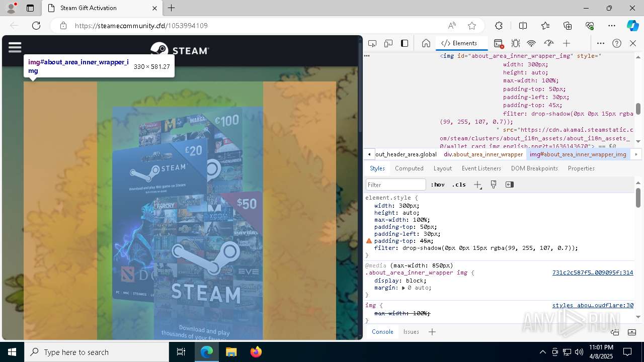Add a tool to the drawer
644x362 pixels.
click(432, 332)
